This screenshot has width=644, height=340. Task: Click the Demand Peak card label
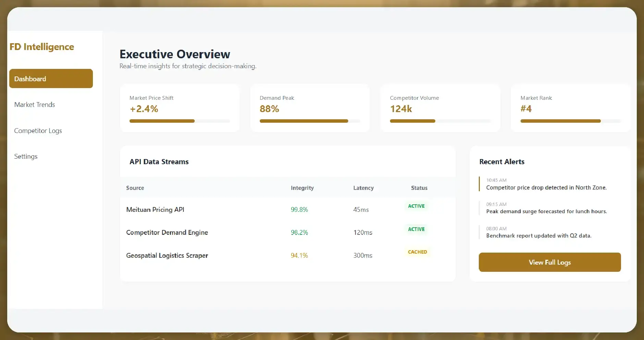click(277, 98)
